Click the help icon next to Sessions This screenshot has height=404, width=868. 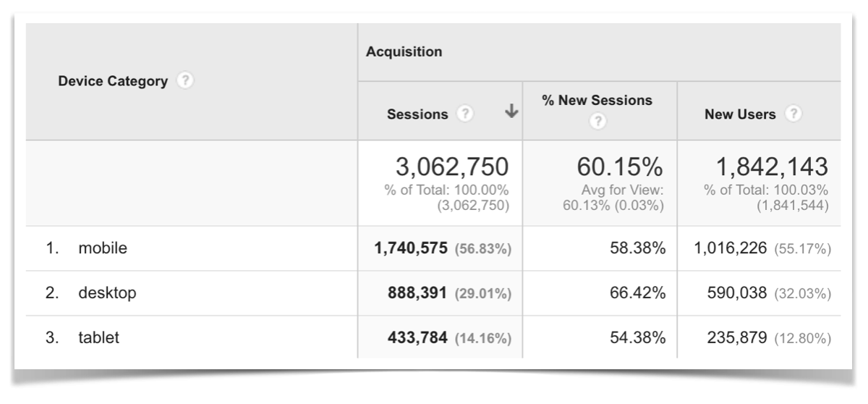pos(467,114)
